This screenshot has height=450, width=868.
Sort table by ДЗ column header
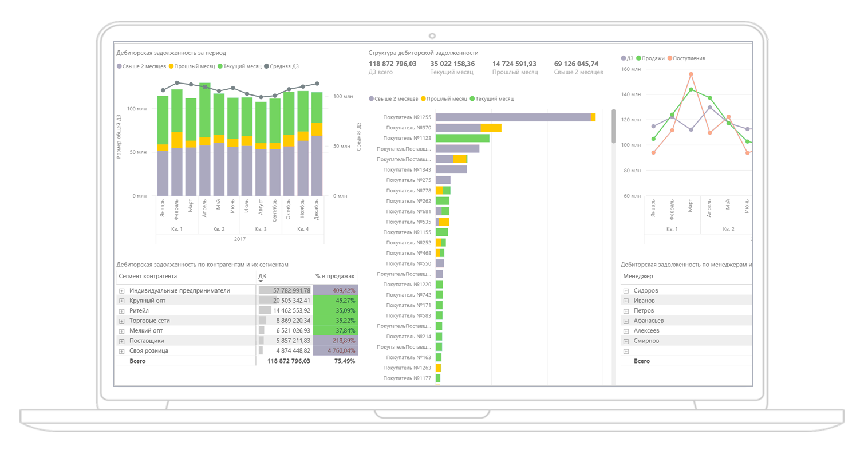click(262, 276)
